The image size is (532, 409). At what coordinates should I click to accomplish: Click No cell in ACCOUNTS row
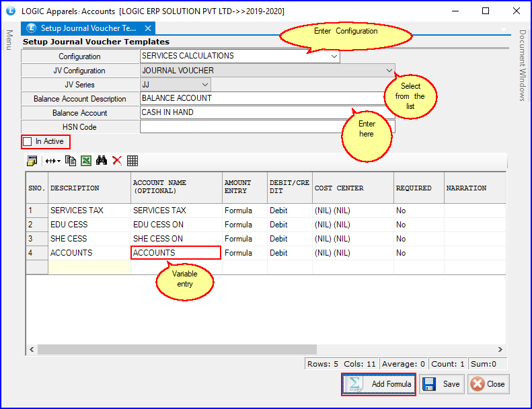point(419,253)
